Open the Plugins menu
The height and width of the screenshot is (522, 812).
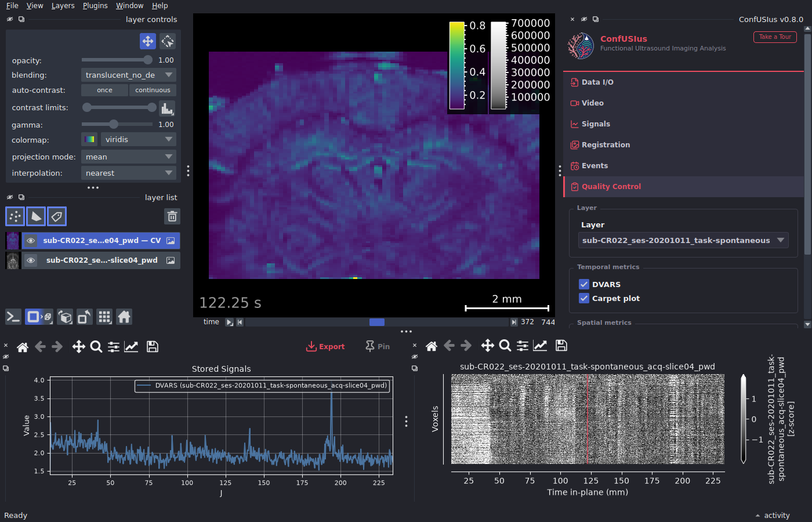click(95, 5)
